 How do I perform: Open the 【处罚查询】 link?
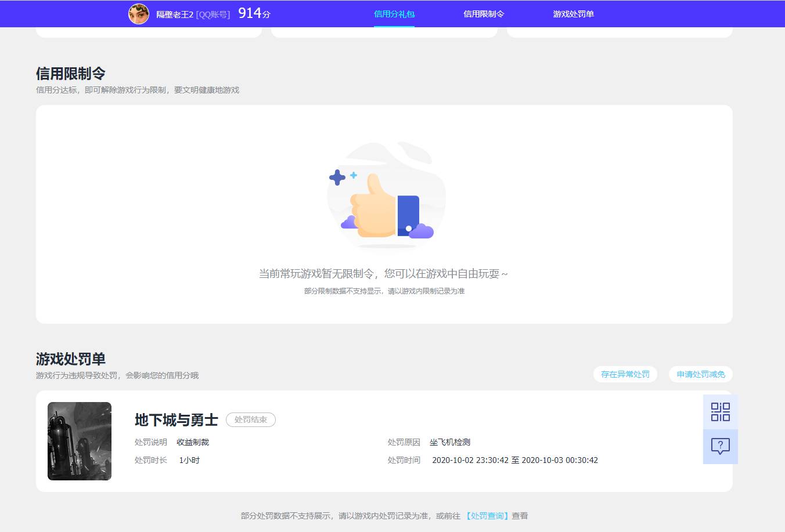(x=488, y=515)
